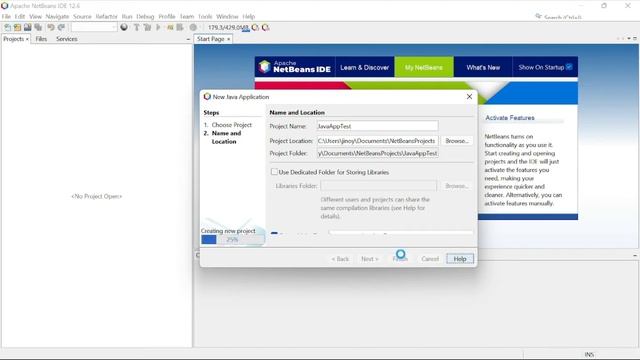Click the Creating new project progress bar
This screenshot has width=640, height=360.
[x=232, y=240]
